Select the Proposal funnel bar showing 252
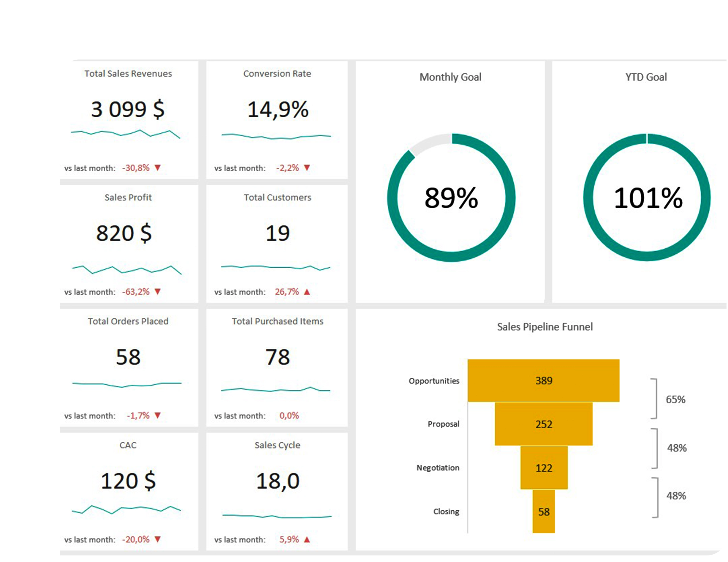The image size is (728, 562). click(x=543, y=424)
